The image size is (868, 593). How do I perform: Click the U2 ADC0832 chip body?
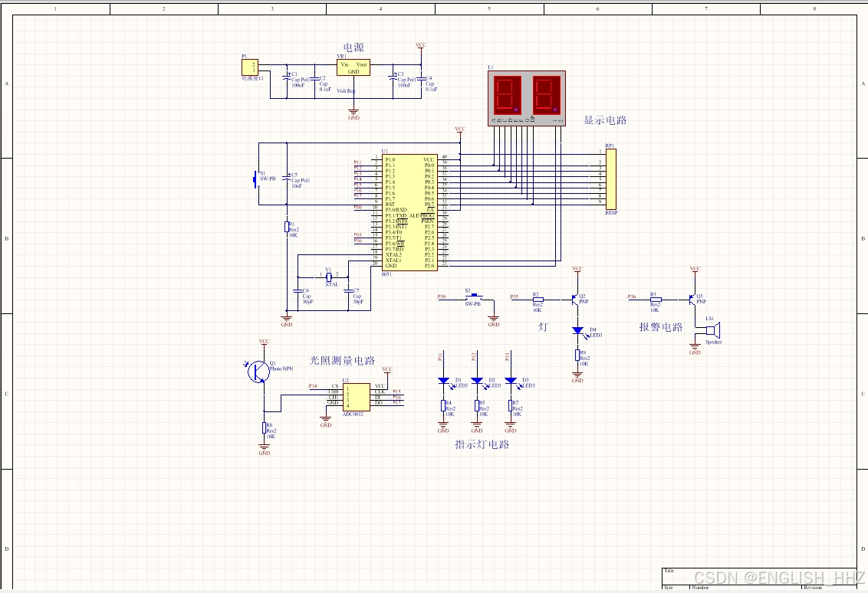click(x=357, y=397)
